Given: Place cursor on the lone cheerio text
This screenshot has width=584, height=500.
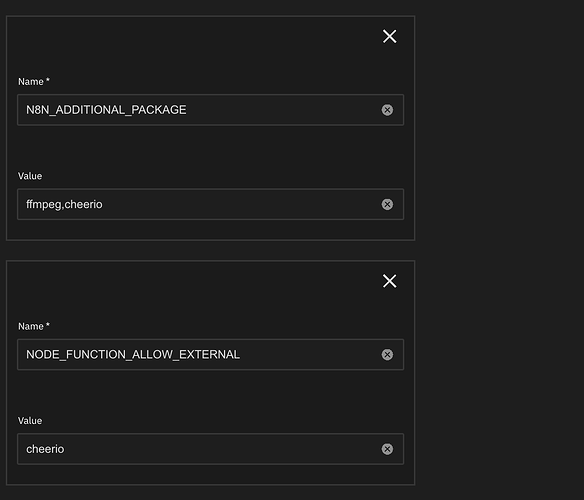Looking at the screenshot, I should pyautogui.click(x=45, y=449).
